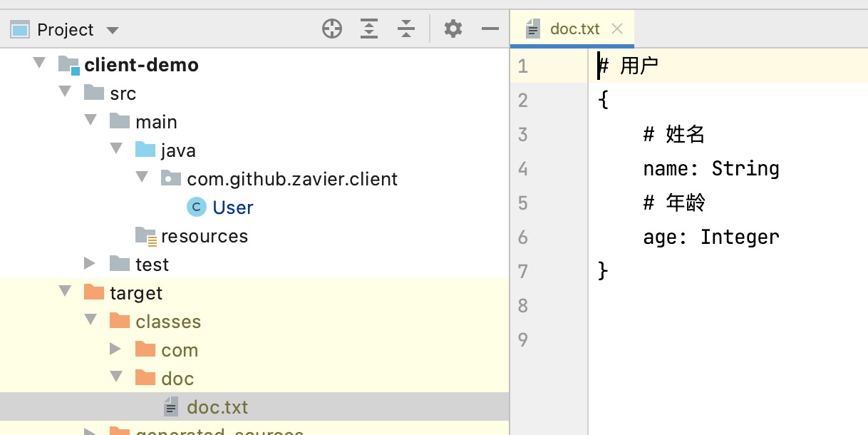Close the doc.txt editor tab

tap(618, 29)
